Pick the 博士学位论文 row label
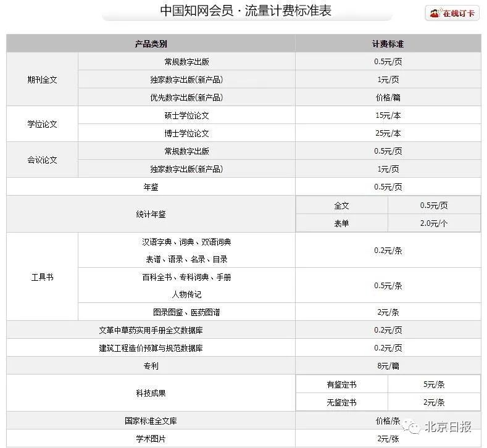The height and width of the screenshot is (448, 487). coord(186,133)
